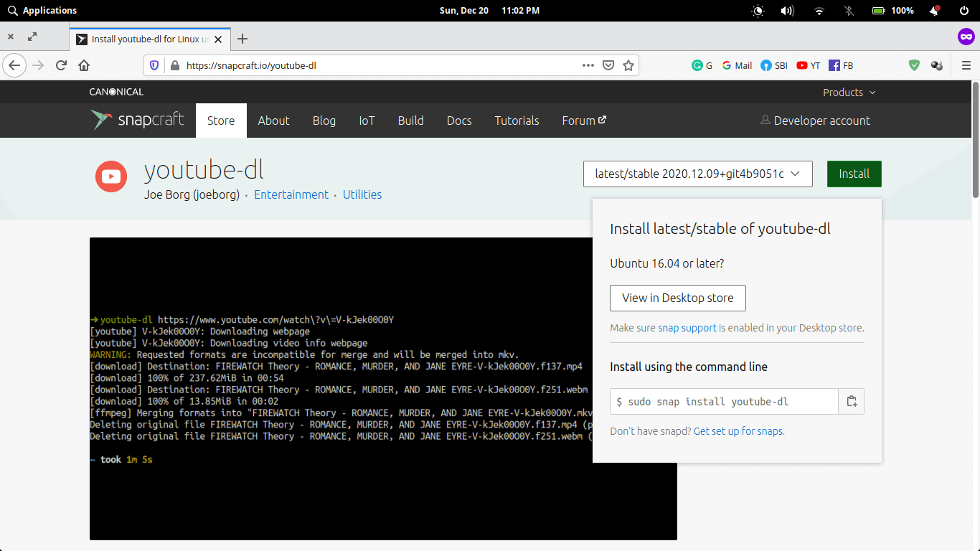The height and width of the screenshot is (551, 980).
Task: Open the About nav item
Action: tap(273, 121)
